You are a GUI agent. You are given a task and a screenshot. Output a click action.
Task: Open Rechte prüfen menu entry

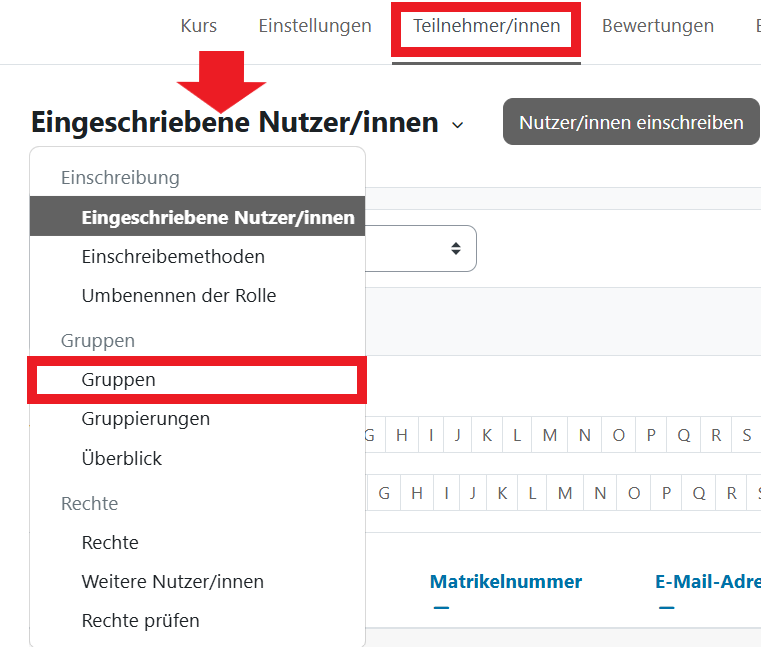(141, 621)
